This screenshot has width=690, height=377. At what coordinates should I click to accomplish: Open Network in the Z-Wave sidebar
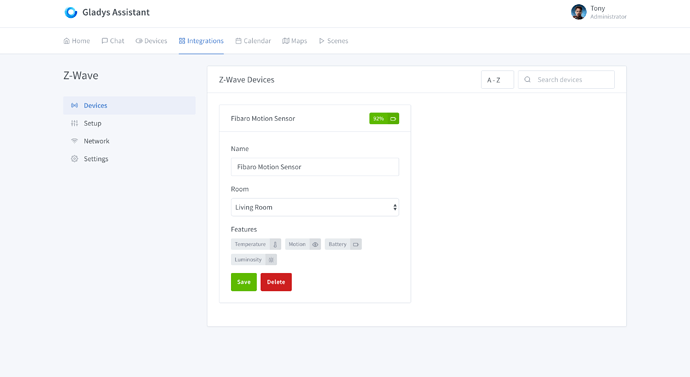129,141
